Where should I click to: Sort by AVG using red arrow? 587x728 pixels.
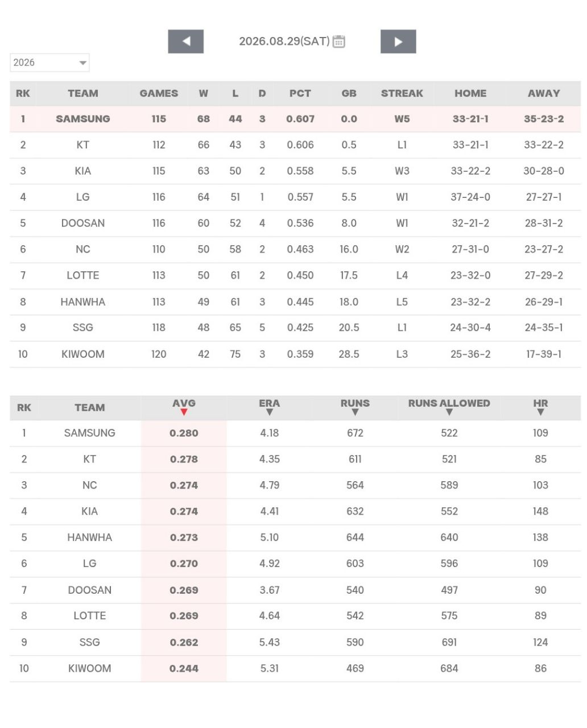click(x=184, y=412)
